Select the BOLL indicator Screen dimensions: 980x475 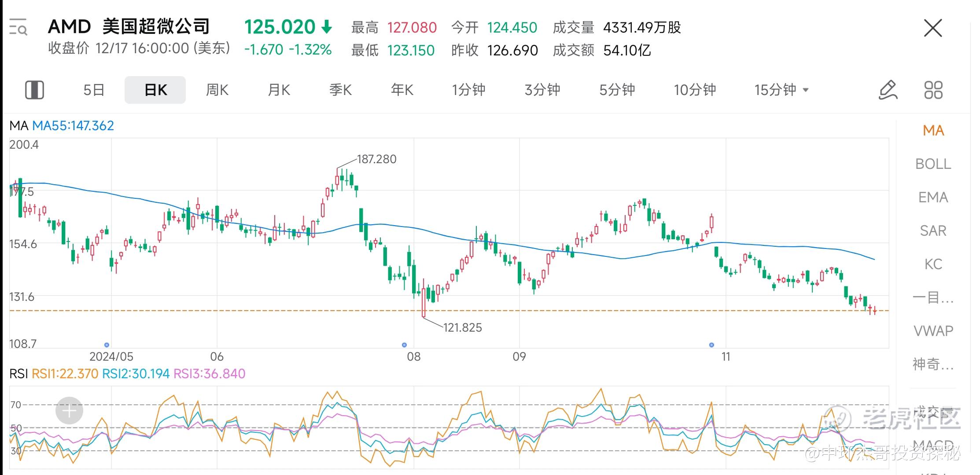933,164
